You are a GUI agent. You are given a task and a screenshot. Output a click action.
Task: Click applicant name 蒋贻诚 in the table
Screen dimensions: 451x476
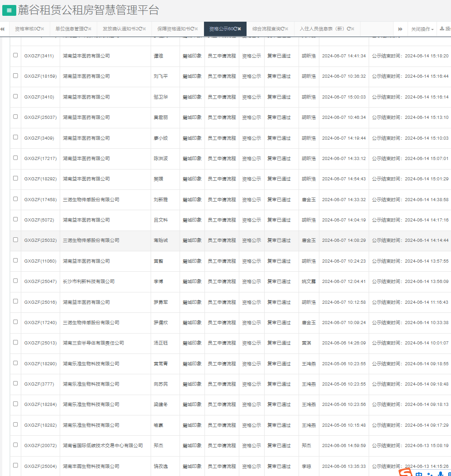pyautogui.click(x=161, y=240)
